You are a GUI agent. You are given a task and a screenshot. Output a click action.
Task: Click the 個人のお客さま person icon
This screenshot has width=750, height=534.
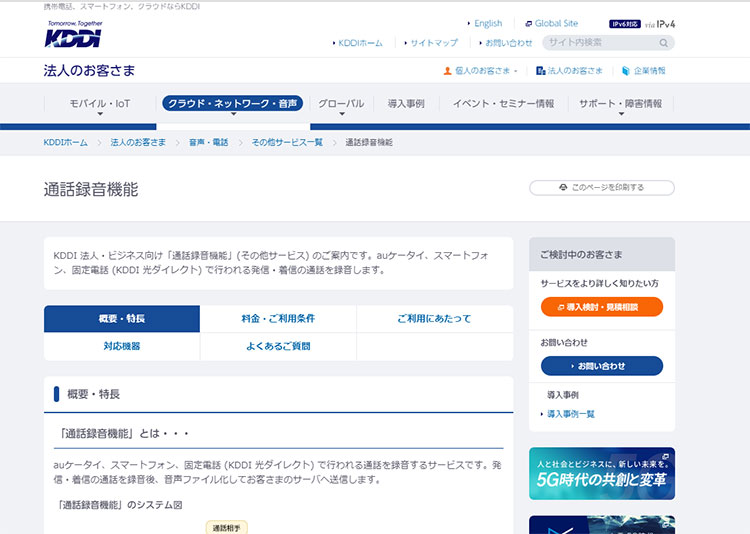pyautogui.click(x=447, y=71)
